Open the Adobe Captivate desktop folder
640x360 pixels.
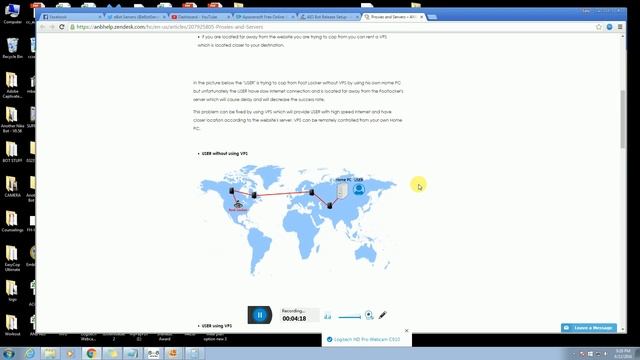tap(12, 85)
